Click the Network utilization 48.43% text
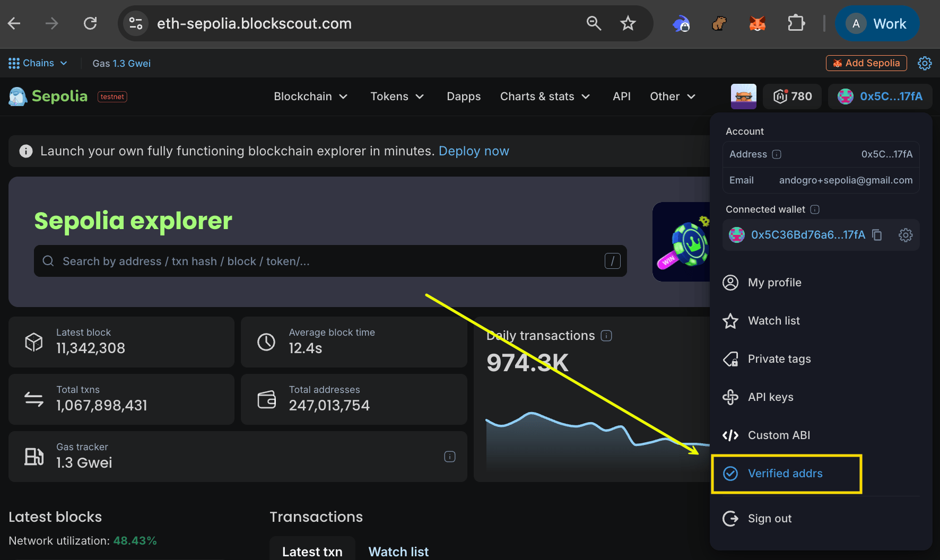 click(x=83, y=541)
